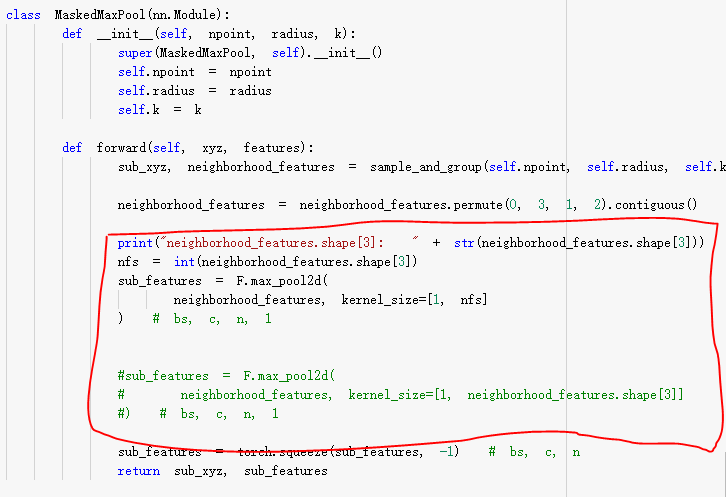Click 'sub_xyz, sub_features' return values
The width and height of the screenshot is (726, 497).
tap(251, 471)
